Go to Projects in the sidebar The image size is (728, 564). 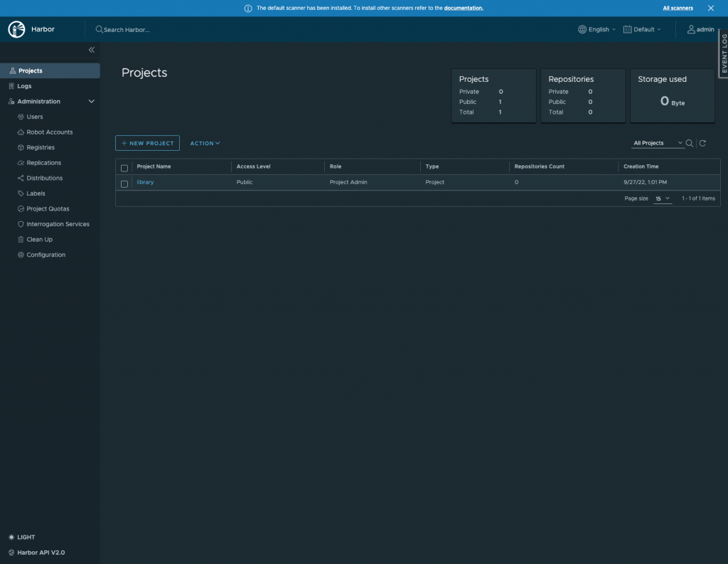click(50, 70)
